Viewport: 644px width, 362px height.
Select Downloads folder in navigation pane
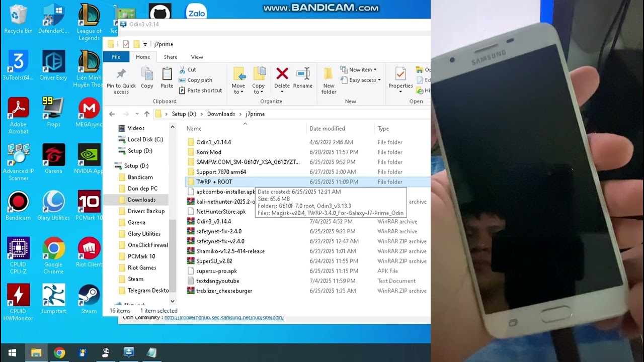coord(141,200)
